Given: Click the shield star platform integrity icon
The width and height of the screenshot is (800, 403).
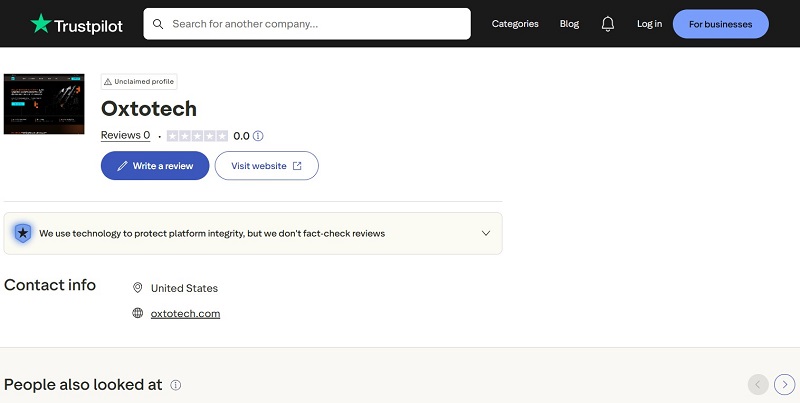Looking at the screenshot, I should tap(23, 233).
